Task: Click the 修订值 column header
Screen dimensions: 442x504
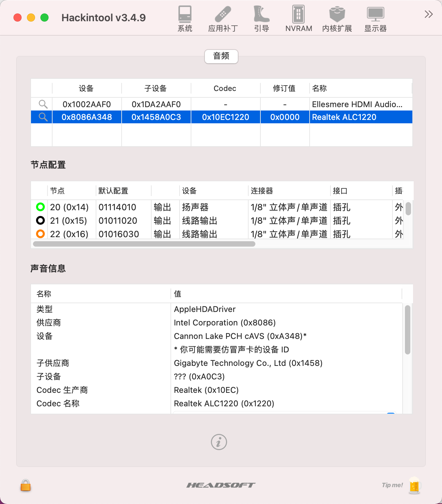Action: coord(285,88)
